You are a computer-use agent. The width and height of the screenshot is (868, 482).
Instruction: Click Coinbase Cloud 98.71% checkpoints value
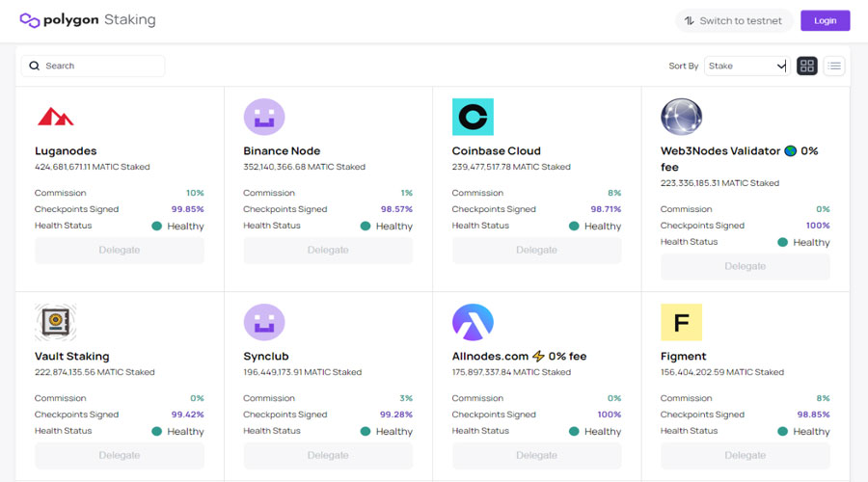pos(606,209)
